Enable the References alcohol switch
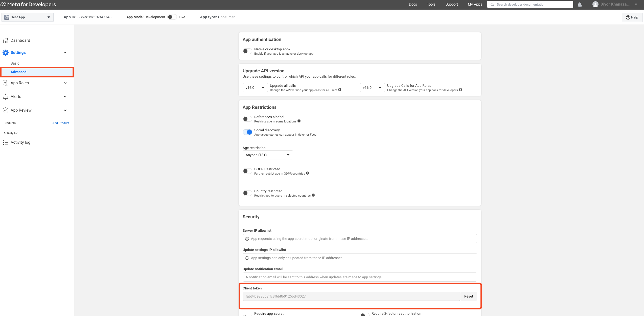The height and width of the screenshot is (316, 644). (x=247, y=119)
